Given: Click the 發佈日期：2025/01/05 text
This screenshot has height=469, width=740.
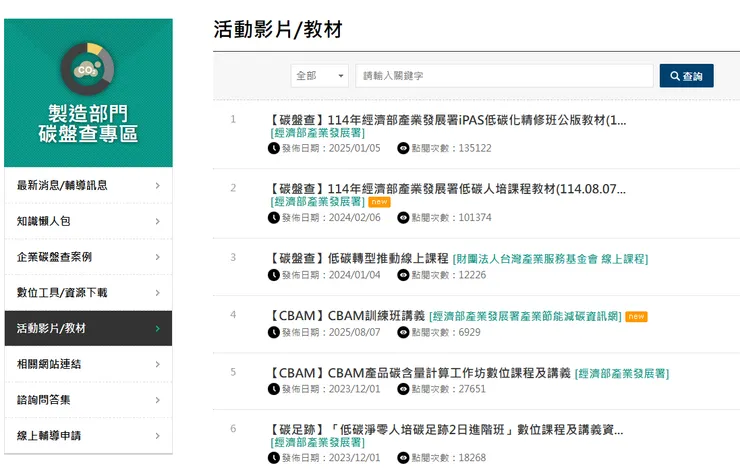Looking at the screenshot, I should [331, 148].
